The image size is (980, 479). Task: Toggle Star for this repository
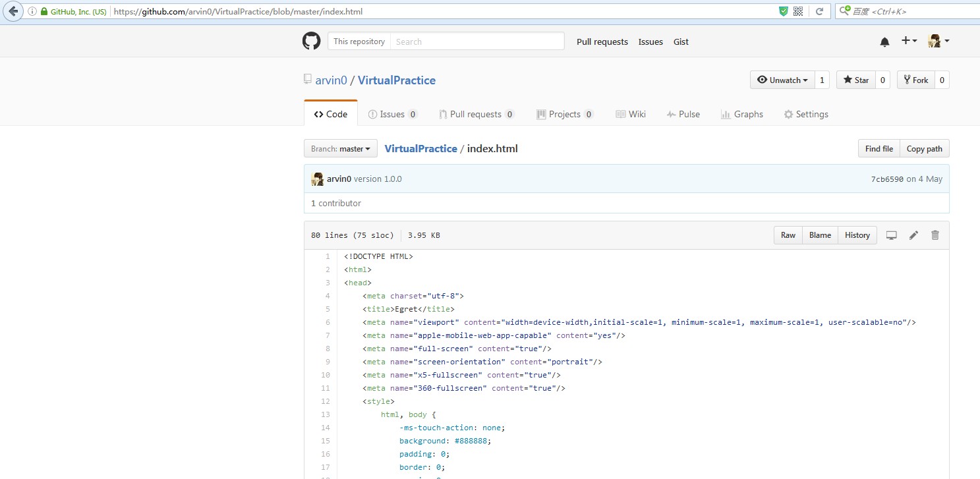point(855,80)
